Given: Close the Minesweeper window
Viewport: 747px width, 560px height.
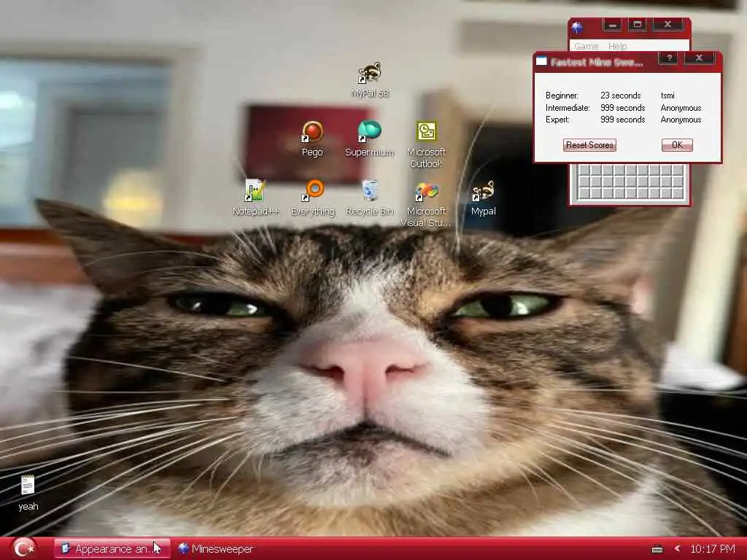Looking at the screenshot, I should click(x=667, y=25).
